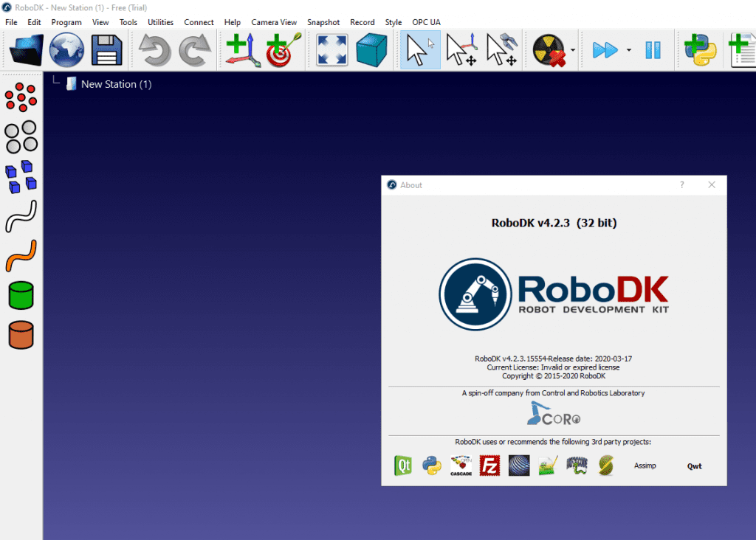Select the orange curve icon in sidebar
The width and height of the screenshot is (756, 540).
coord(21,255)
